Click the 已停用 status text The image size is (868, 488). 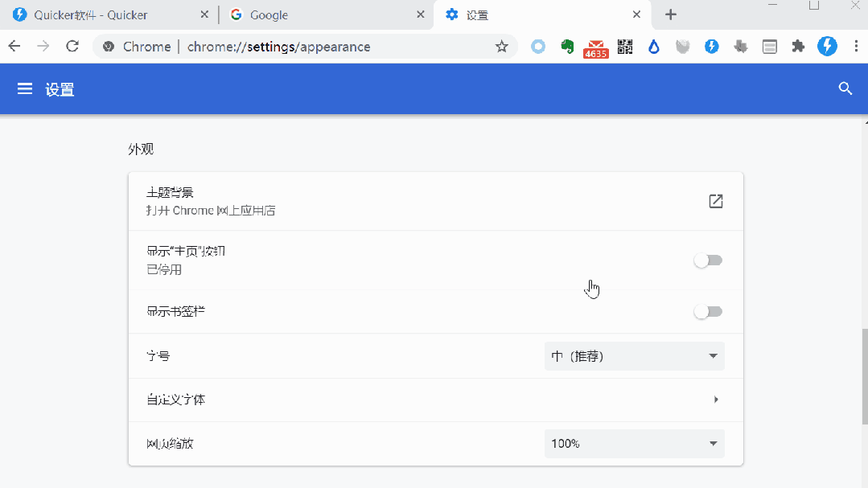tap(164, 269)
